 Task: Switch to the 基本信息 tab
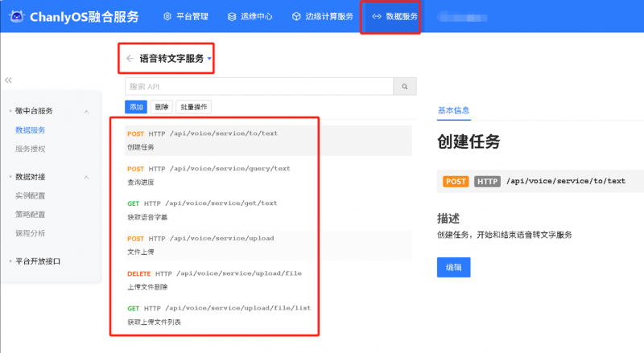pyautogui.click(x=453, y=110)
